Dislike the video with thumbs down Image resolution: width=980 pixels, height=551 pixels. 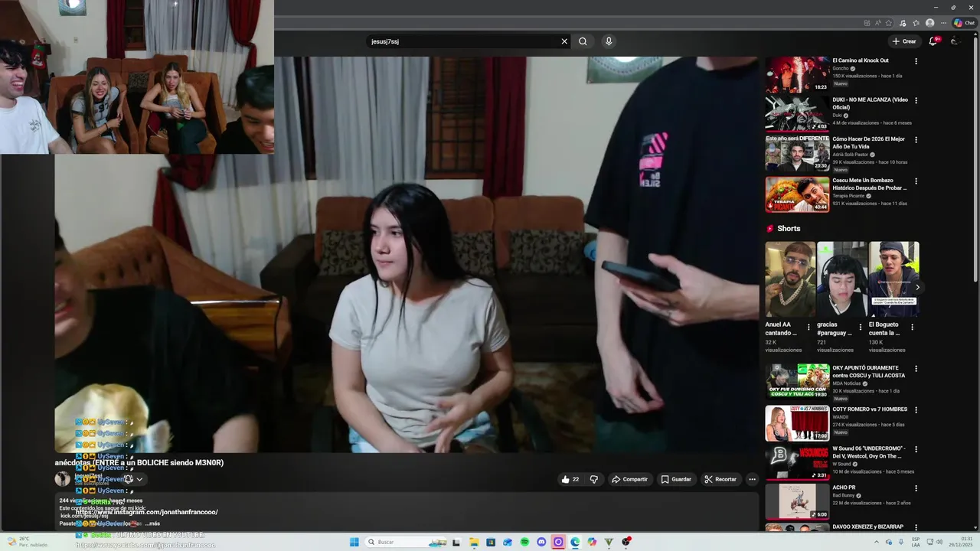[594, 479]
